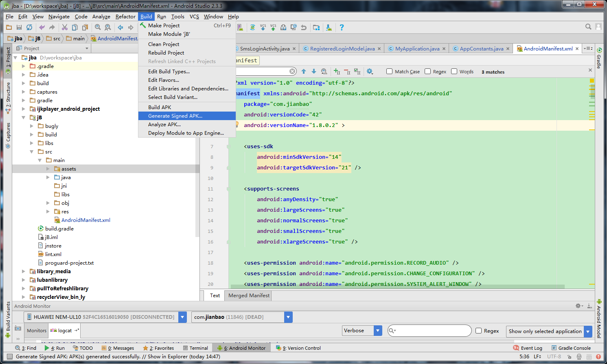Click the Search Everywhere magnifier icon
607x364 pixels.
(588, 27)
